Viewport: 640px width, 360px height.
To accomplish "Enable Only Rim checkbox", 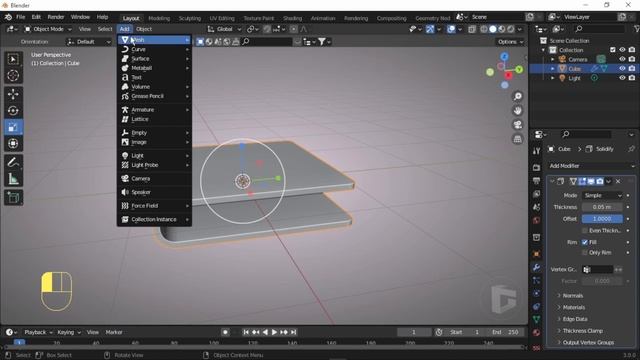I will [584, 253].
